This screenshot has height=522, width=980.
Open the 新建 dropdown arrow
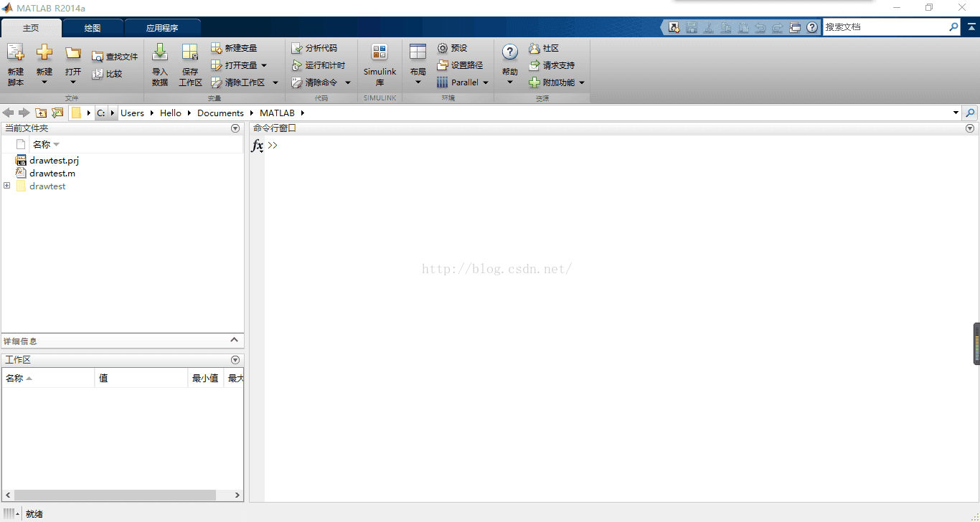click(x=44, y=82)
